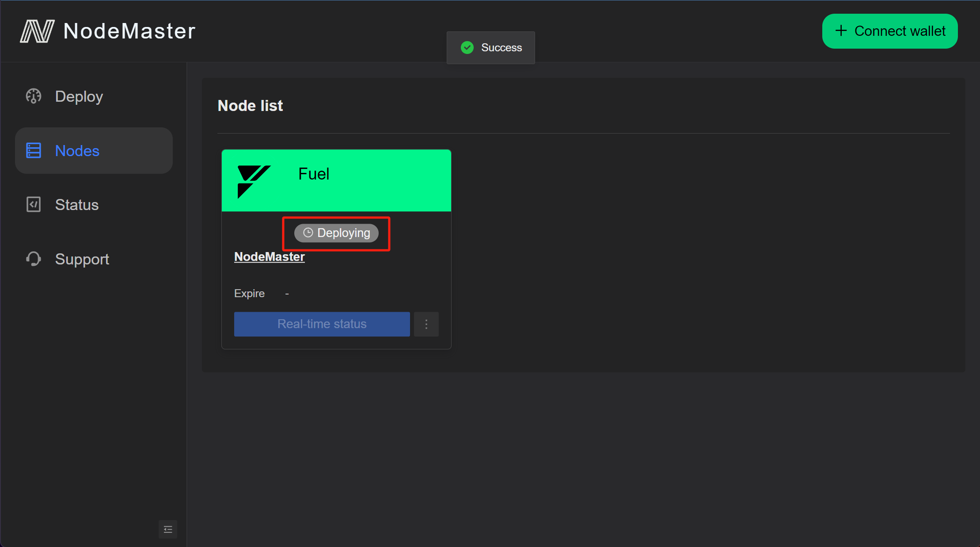
Task: Click the green Success checkmark icon
Action: coord(467,47)
